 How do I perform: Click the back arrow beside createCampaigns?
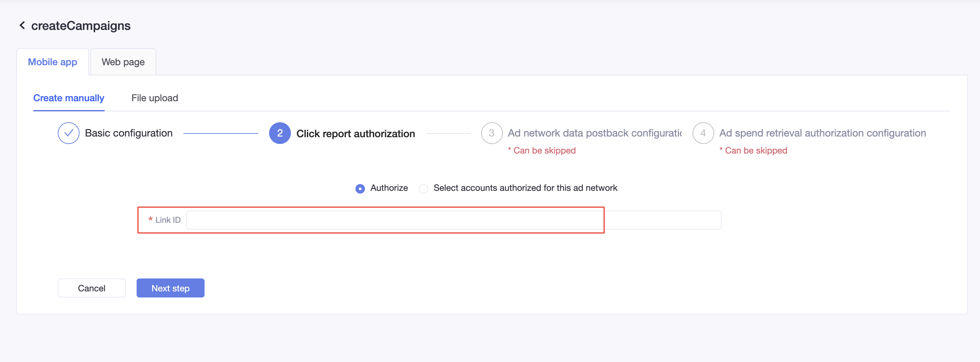tap(22, 25)
